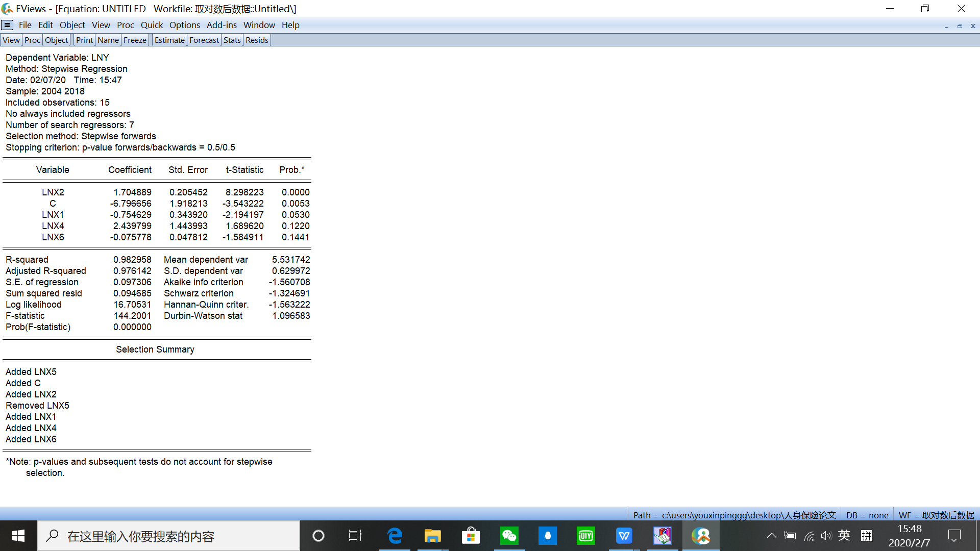Image resolution: width=980 pixels, height=551 pixels.
Task: Open the iQIYI taskbar app
Action: click(x=585, y=536)
